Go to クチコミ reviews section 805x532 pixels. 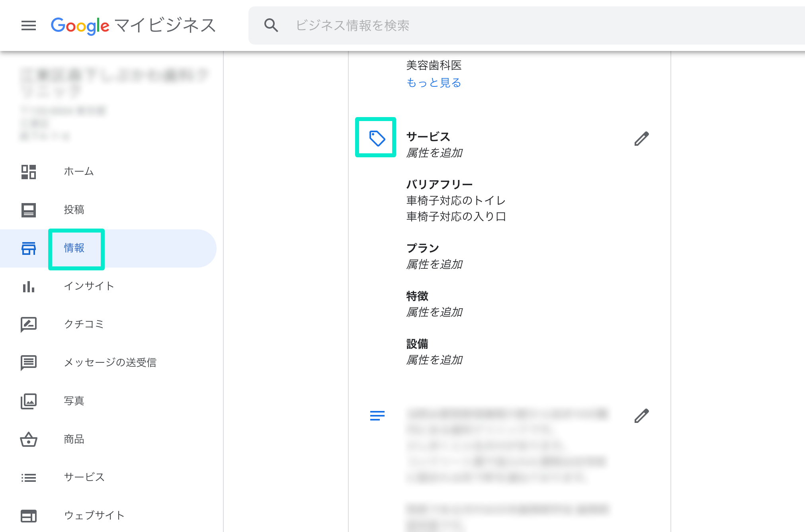coord(84,324)
